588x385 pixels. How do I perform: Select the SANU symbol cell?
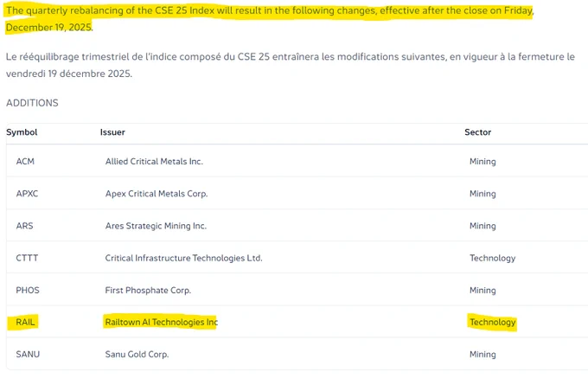pyautogui.click(x=28, y=354)
